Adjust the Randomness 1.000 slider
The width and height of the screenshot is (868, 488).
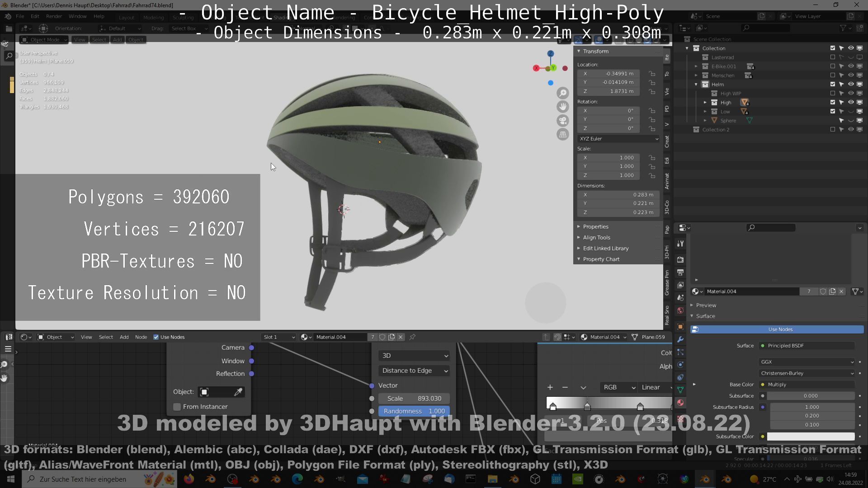tap(414, 411)
